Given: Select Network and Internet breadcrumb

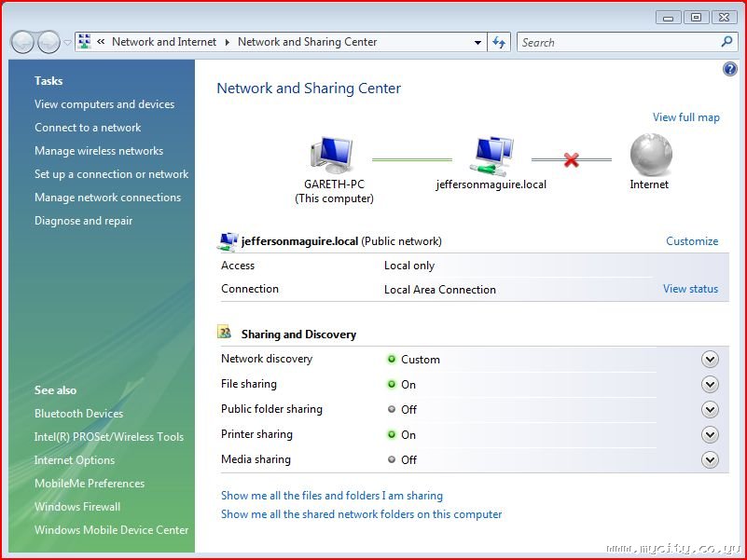Looking at the screenshot, I should point(163,42).
